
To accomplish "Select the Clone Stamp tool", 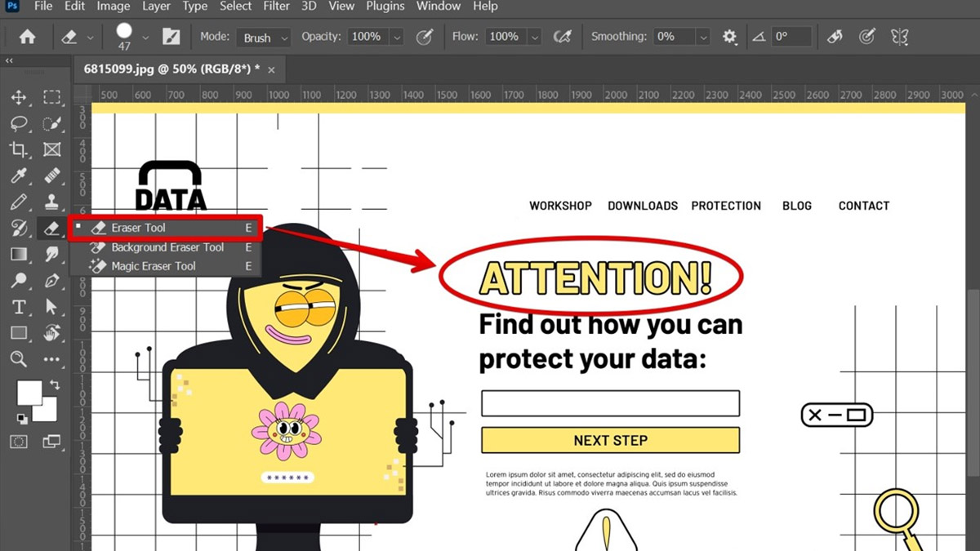I will [52, 202].
